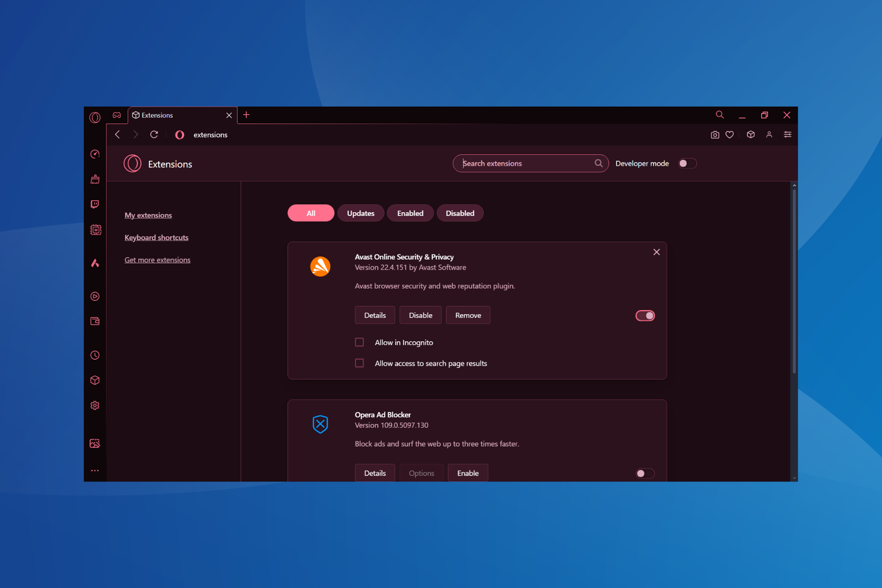Select the Disabled filter tab
This screenshot has height=588, width=882.
coord(459,213)
